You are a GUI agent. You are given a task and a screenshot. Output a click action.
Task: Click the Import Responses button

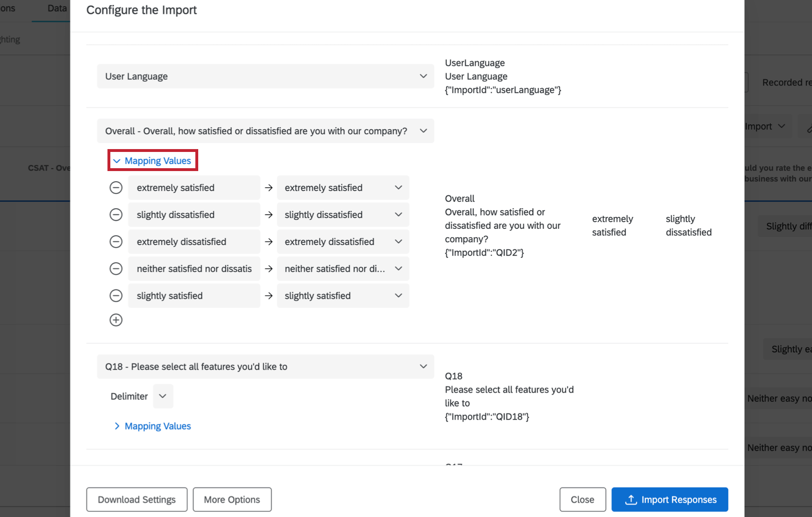pyautogui.click(x=670, y=499)
